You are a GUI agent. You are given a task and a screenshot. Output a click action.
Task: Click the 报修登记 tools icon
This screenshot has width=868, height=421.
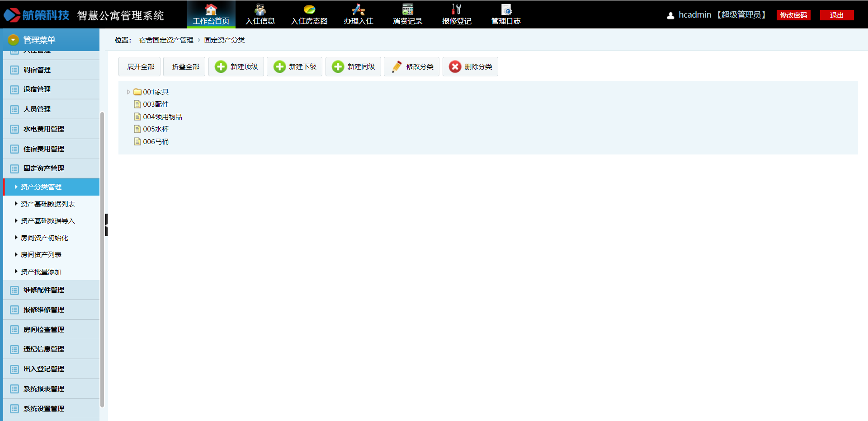[x=457, y=9]
